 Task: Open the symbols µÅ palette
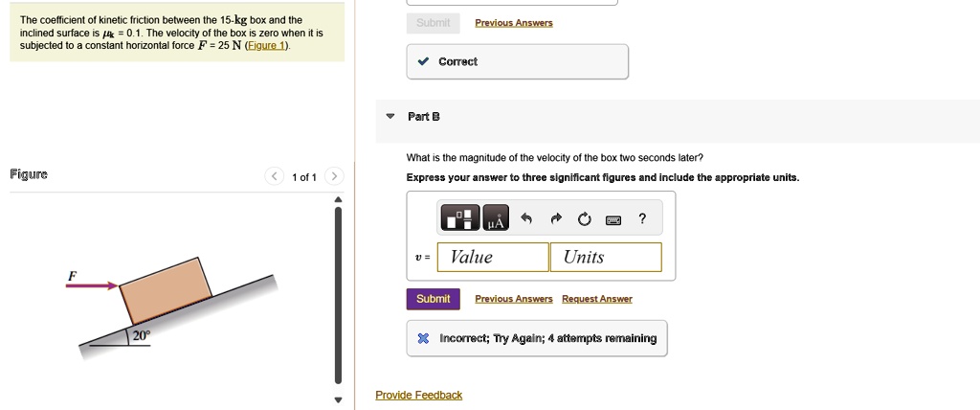point(497,217)
